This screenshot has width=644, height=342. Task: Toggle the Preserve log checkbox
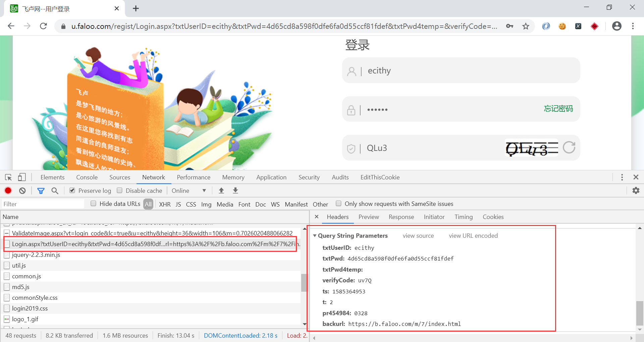click(x=72, y=190)
